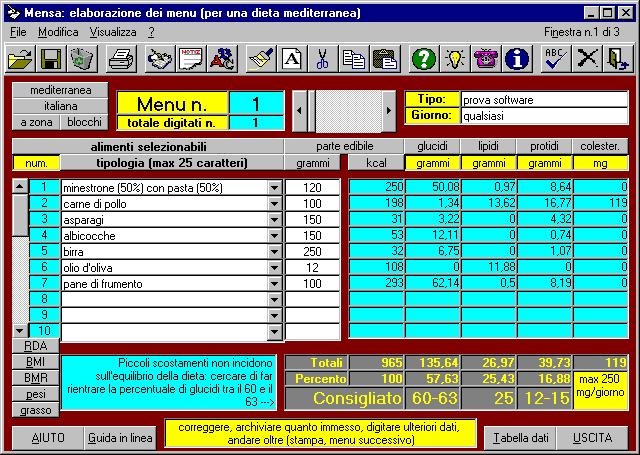
Task: Click the blue info icon
Action: point(516,60)
